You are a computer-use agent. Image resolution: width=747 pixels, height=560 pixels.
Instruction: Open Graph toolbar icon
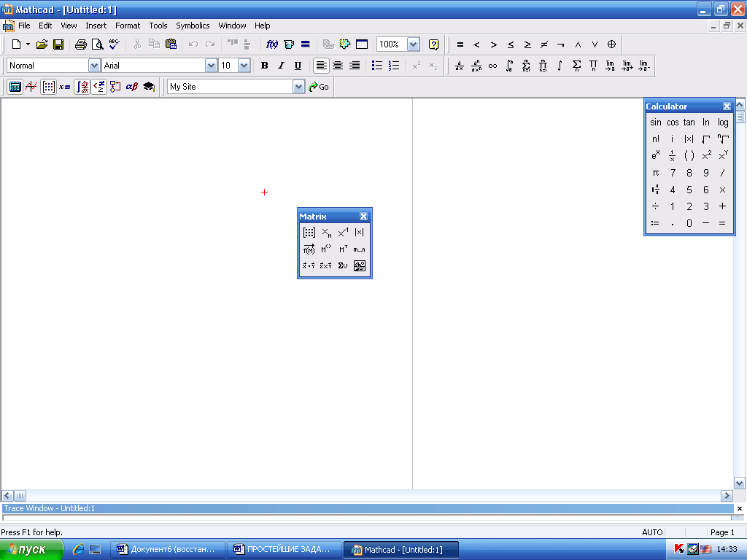click(31, 87)
